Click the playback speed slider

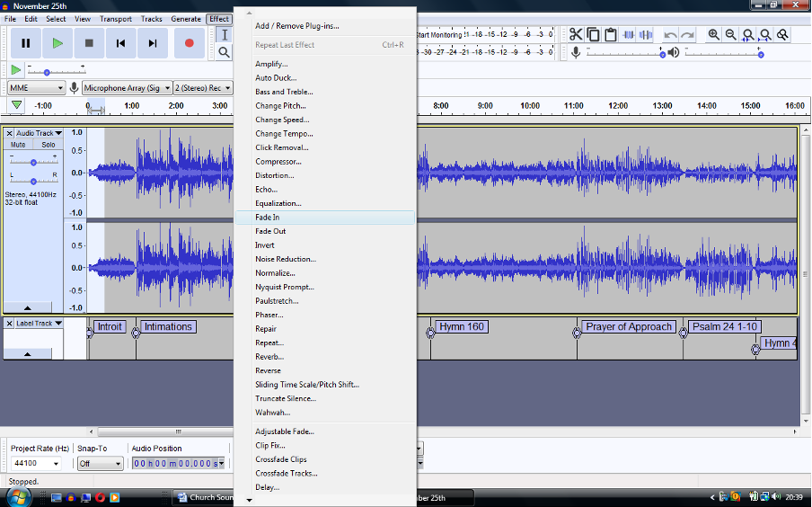pos(56,70)
